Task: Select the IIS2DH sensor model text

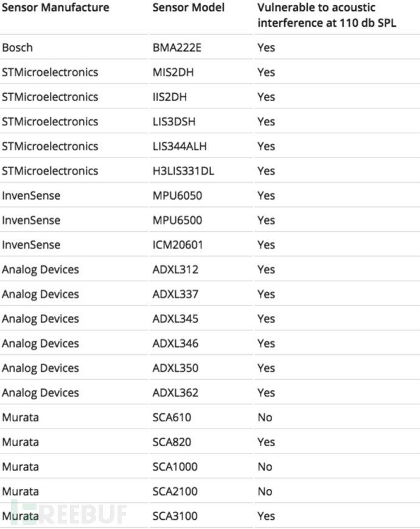Action: [170, 97]
